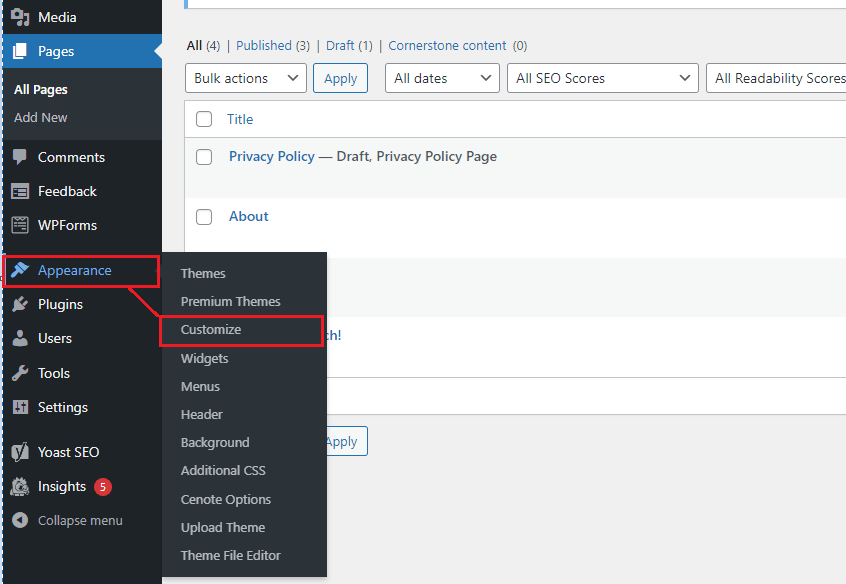The image size is (846, 584).
Task: Click the Media icon in the sidebar
Action: [20, 17]
